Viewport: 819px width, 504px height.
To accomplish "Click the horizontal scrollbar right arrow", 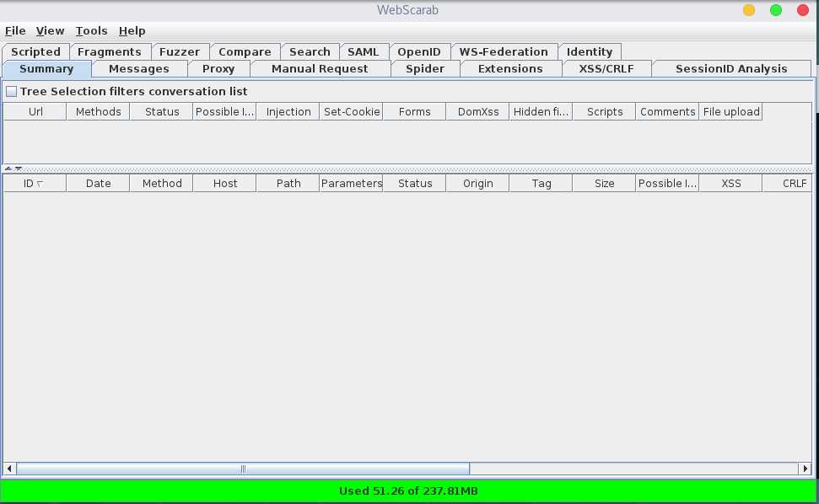I will pos(805,469).
